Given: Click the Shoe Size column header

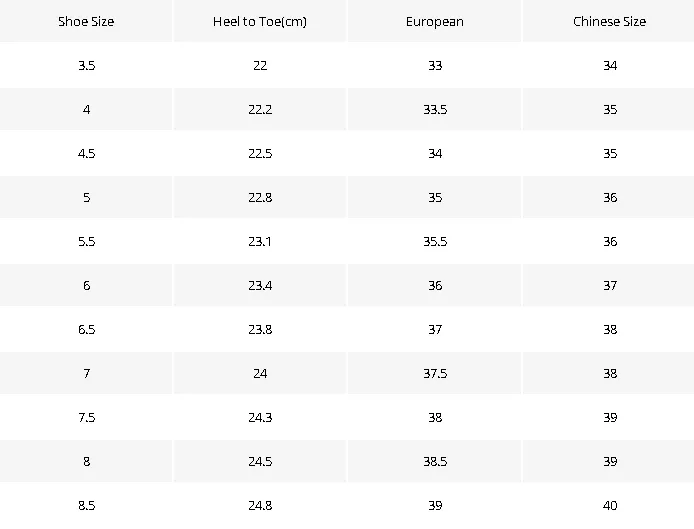Looking at the screenshot, I should tap(86, 21).
